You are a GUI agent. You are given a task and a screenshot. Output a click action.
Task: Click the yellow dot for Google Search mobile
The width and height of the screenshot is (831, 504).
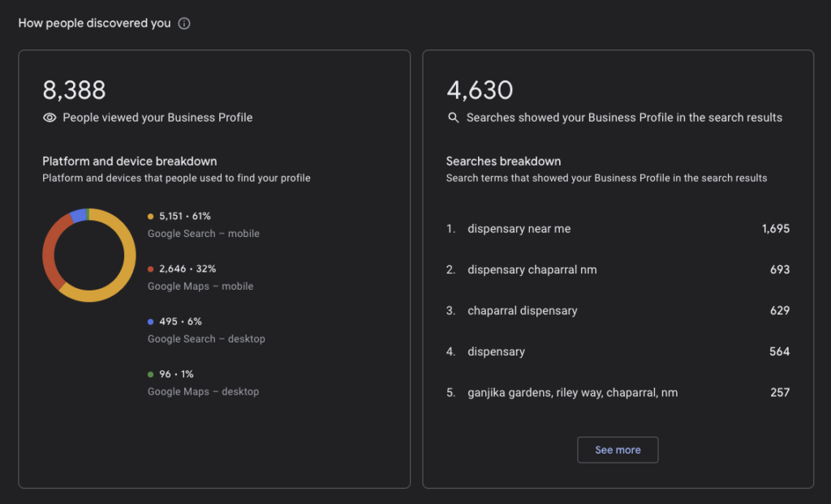click(x=151, y=217)
